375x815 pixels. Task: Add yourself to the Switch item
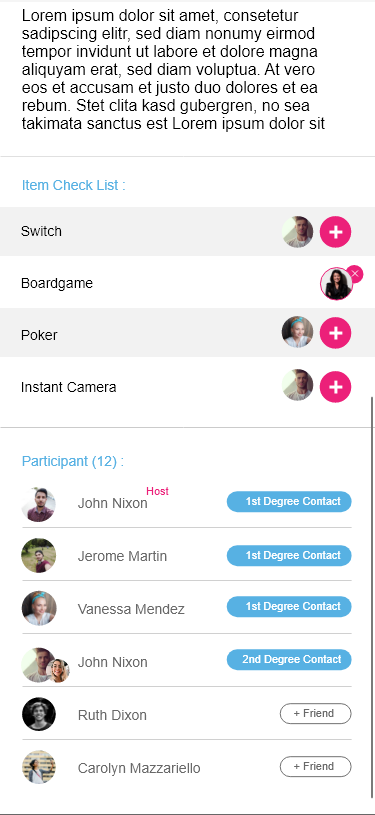coord(335,232)
